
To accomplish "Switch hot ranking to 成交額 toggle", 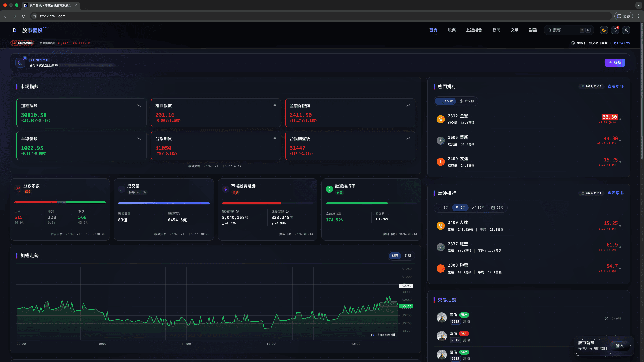I will coord(467,101).
